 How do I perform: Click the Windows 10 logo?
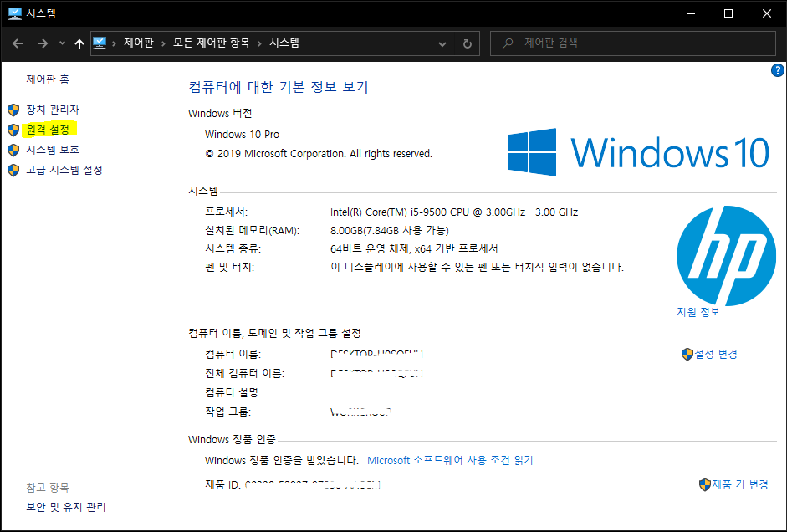click(x=638, y=152)
